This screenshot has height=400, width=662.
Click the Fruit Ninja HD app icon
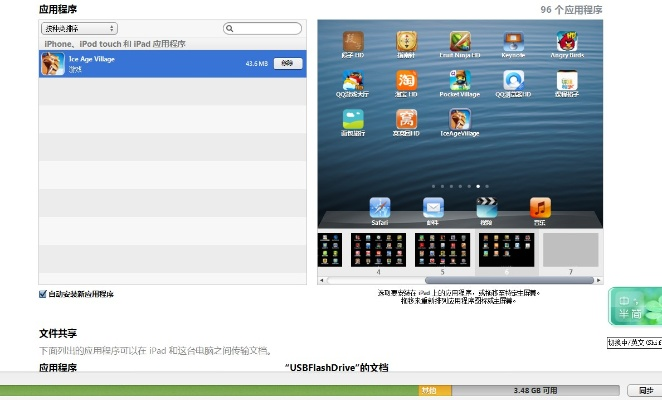tap(460, 43)
